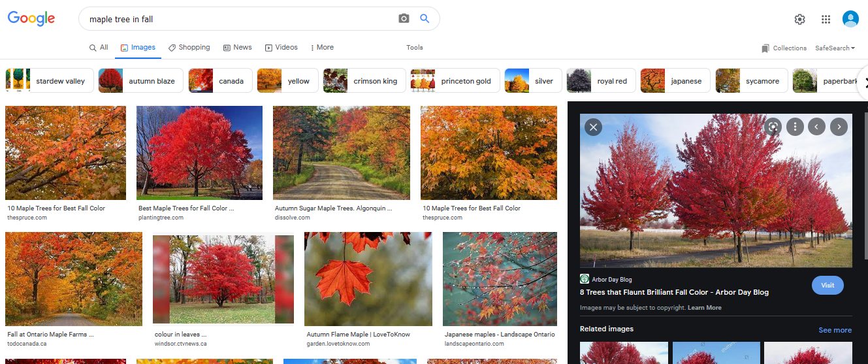Expand the SafeSearch dropdown

[x=835, y=48]
